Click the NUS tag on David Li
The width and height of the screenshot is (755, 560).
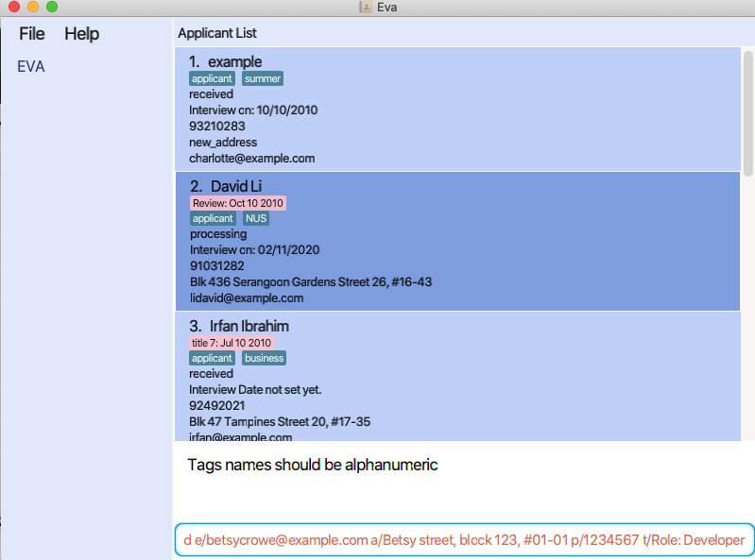256,218
